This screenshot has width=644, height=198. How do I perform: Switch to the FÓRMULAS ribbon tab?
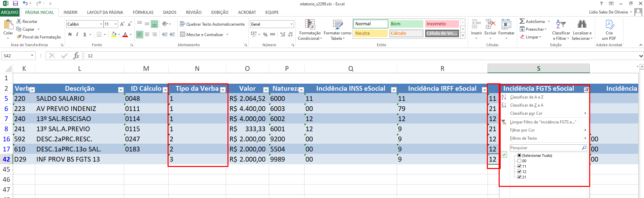143,12
